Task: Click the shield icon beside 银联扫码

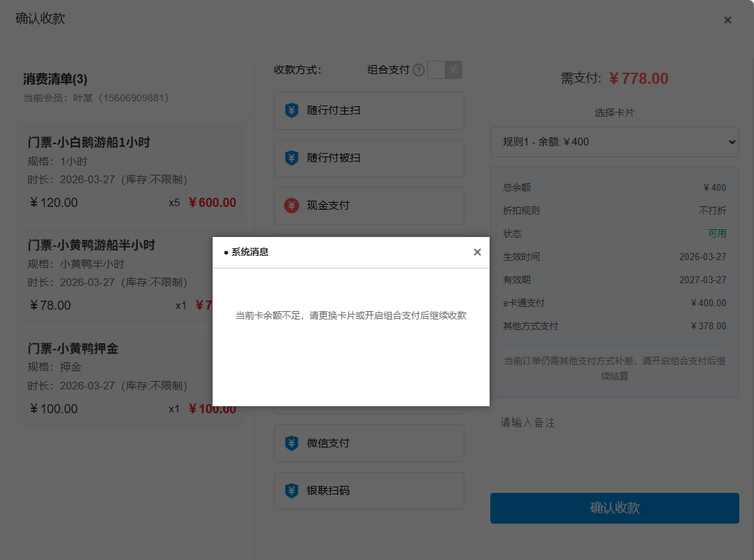Action: (x=292, y=491)
